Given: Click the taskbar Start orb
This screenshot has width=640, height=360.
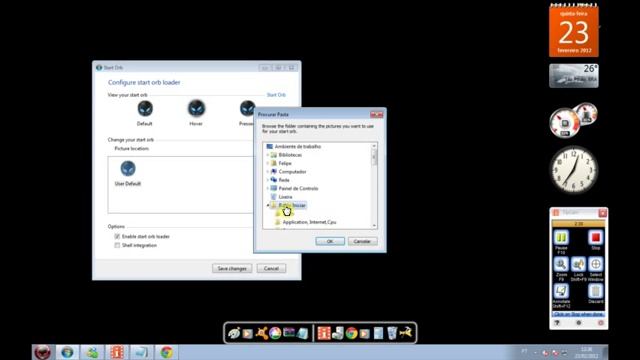Looking at the screenshot, I should (x=42, y=352).
